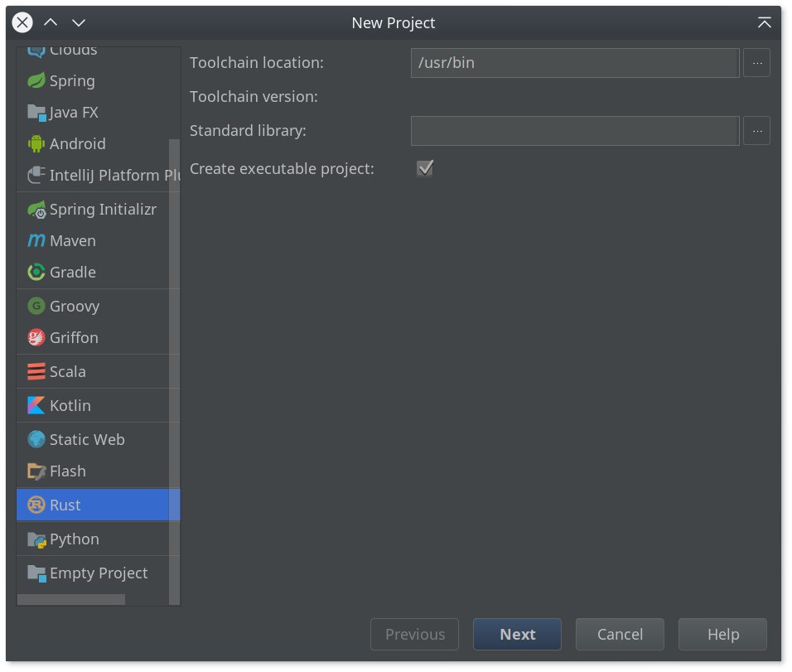Click the project list horizontal scrollbar
792x672 pixels.
71,599
